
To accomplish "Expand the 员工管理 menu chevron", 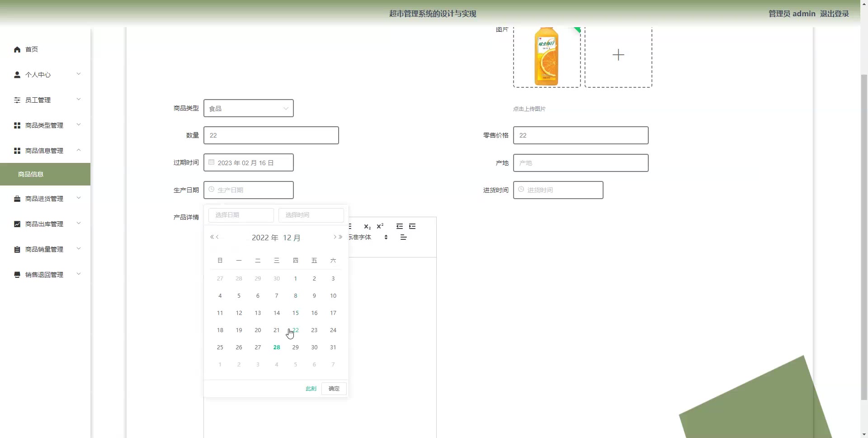I will 79,100.
